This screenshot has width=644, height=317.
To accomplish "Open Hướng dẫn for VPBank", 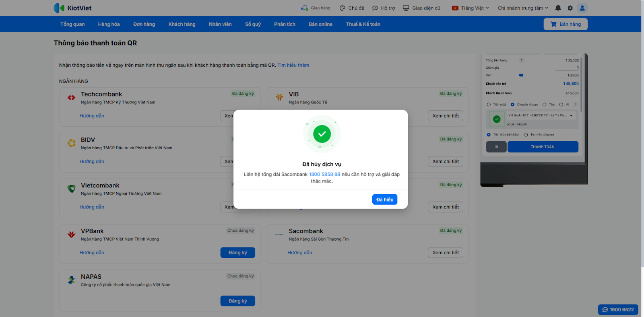I will click(x=92, y=253).
